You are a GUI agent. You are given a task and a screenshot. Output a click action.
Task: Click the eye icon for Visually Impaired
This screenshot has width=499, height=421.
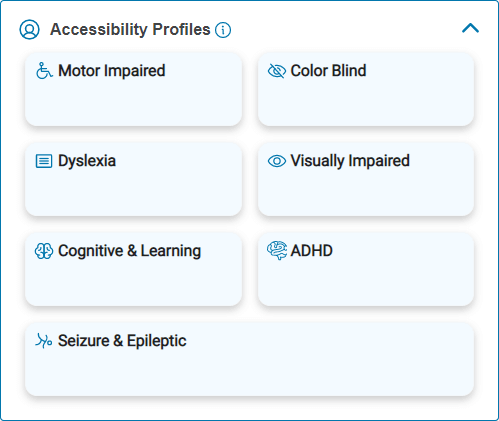click(277, 161)
